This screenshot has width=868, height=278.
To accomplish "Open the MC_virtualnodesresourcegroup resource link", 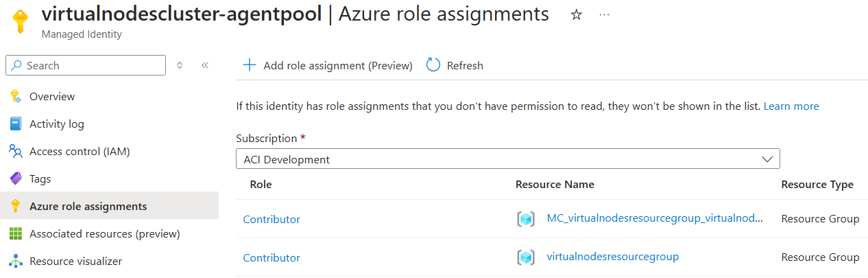I will click(x=654, y=218).
